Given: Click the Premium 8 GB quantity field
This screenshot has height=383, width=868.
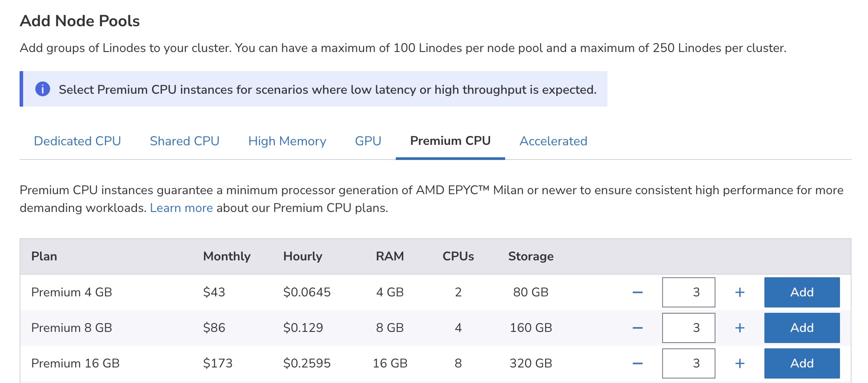Looking at the screenshot, I should [688, 328].
